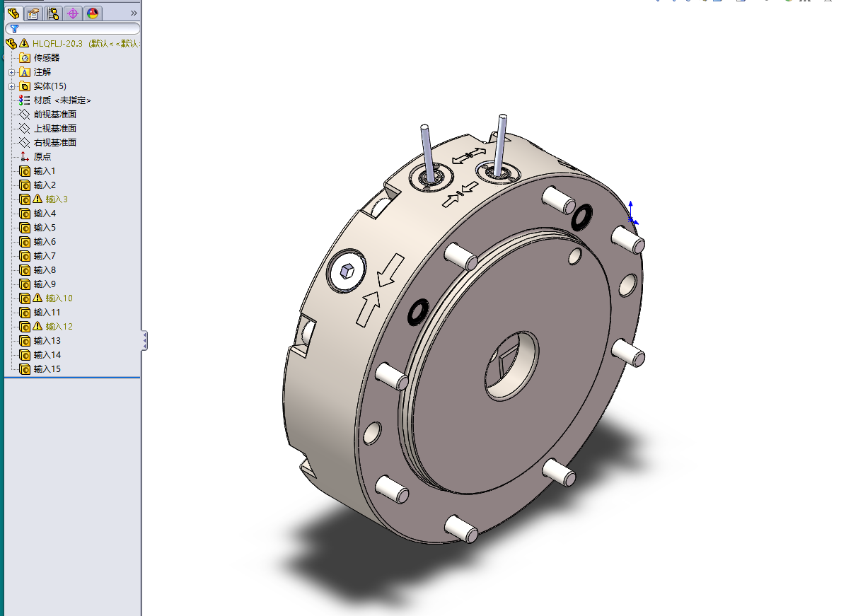Switch to the PropertyManager tab
Image resolution: width=846 pixels, height=616 pixels.
point(33,13)
